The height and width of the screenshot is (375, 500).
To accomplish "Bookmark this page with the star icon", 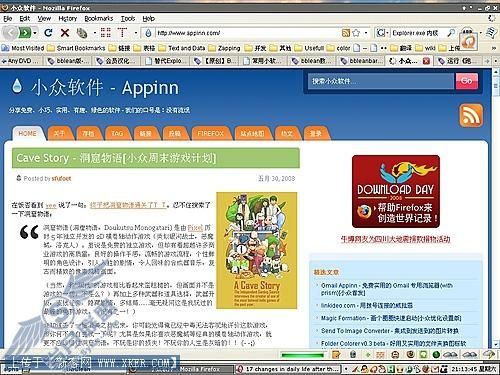I will [356, 33].
